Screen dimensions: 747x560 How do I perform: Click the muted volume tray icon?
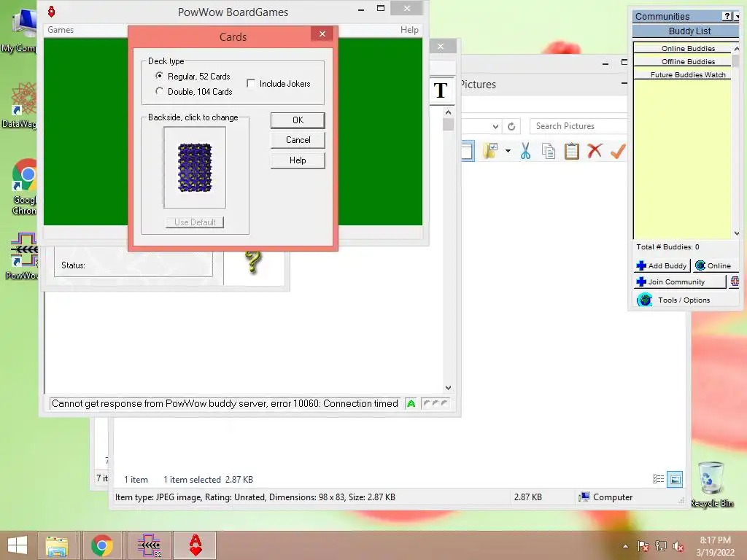[x=678, y=546]
